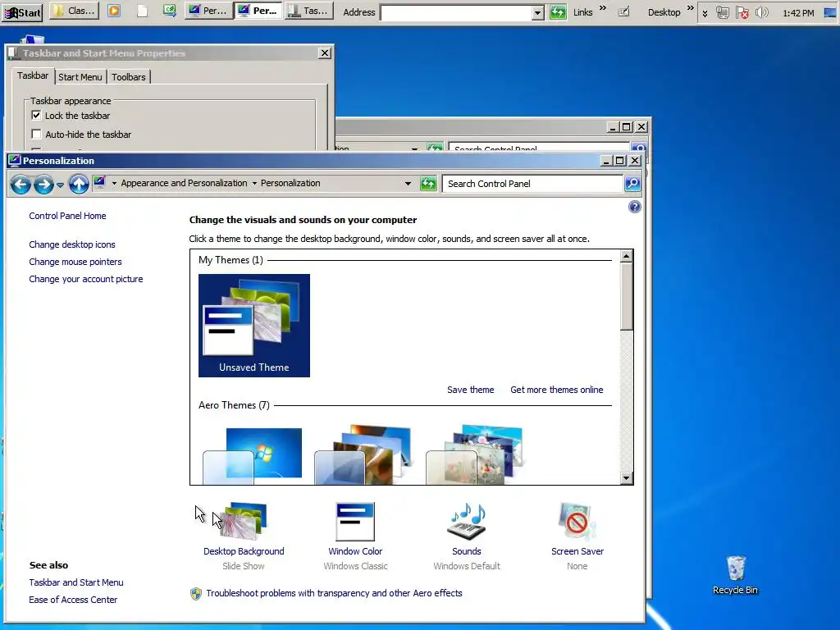Click the green Go button beside Address

pos(558,11)
